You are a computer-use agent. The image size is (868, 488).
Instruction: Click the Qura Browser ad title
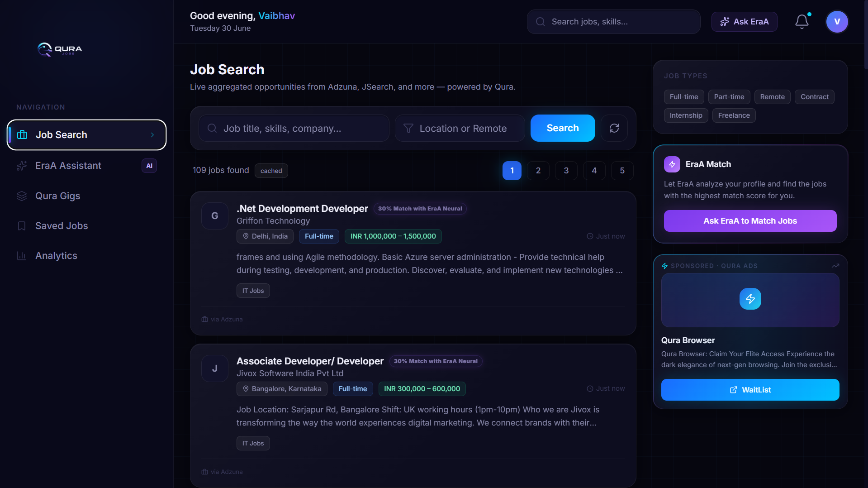coord(688,340)
